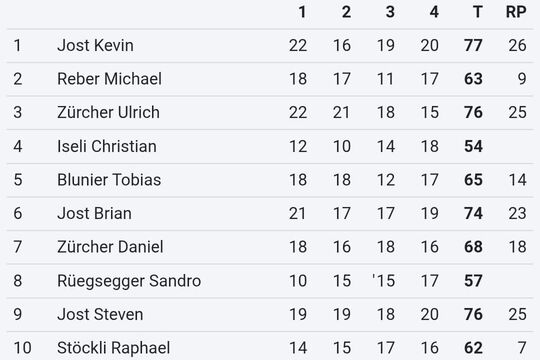
Task: Click the round 1 column header
Action: click(302, 12)
